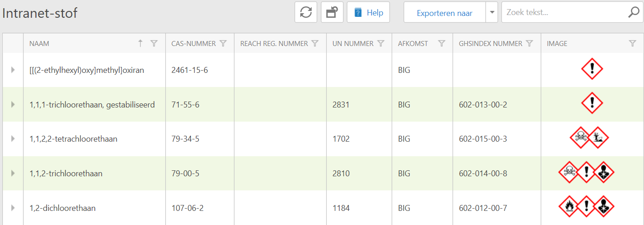Click the AFKOMST column filter icon

click(441, 44)
